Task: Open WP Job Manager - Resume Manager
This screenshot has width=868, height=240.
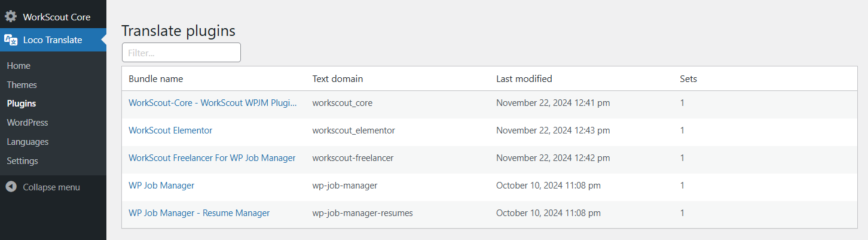Action: [x=199, y=213]
